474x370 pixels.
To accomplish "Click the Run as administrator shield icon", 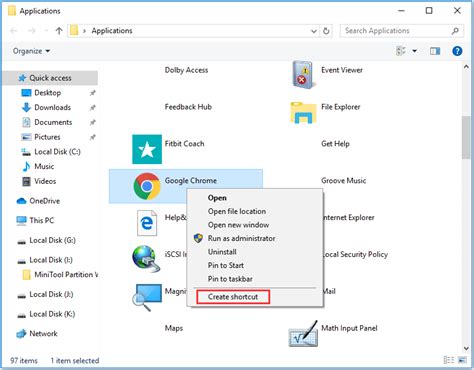I will pos(198,238).
